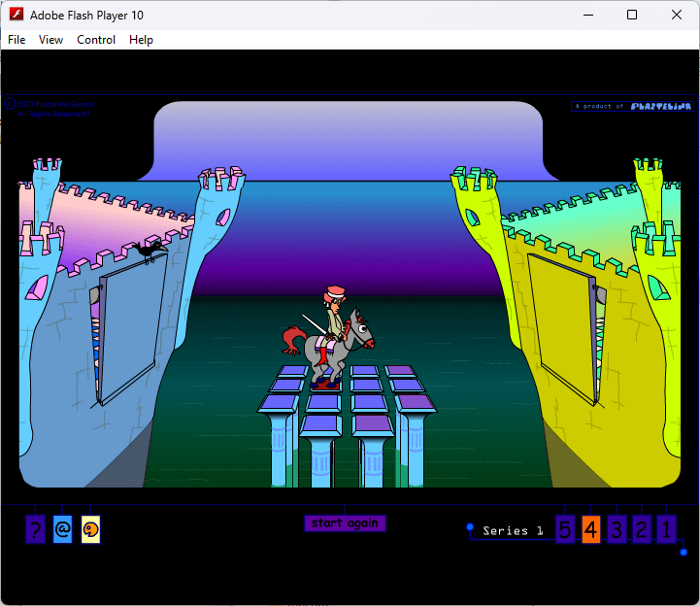Click the back-row third-column blue tile
700x606 pixels.
[x=365, y=371]
